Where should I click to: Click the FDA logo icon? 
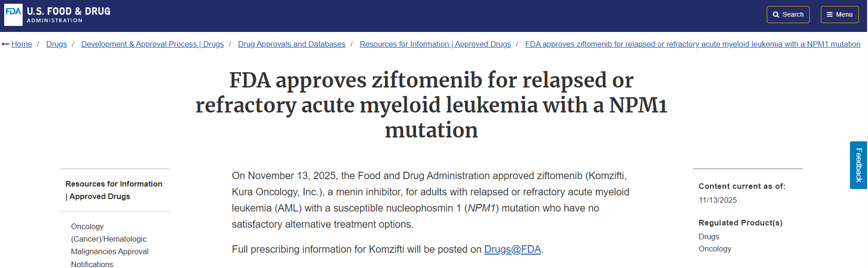[13, 15]
